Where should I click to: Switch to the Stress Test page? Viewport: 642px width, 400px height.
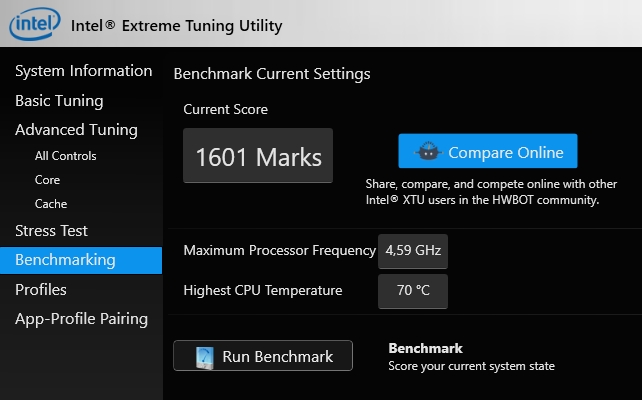tap(52, 231)
